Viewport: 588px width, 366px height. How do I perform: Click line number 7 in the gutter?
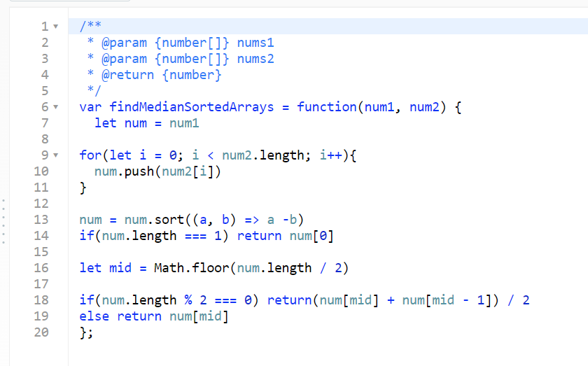pyautogui.click(x=45, y=123)
